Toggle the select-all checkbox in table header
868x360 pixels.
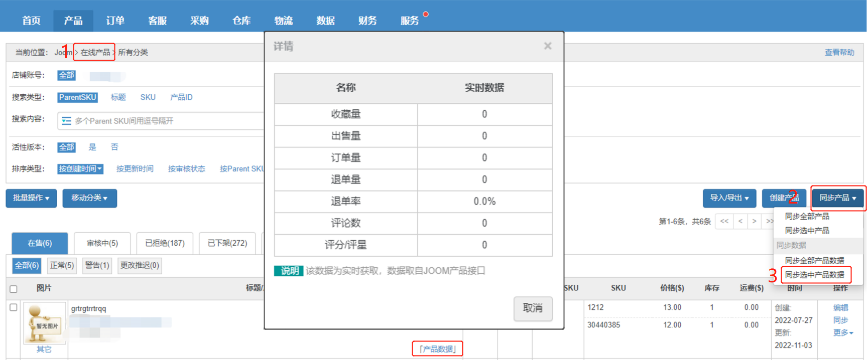[14, 289]
